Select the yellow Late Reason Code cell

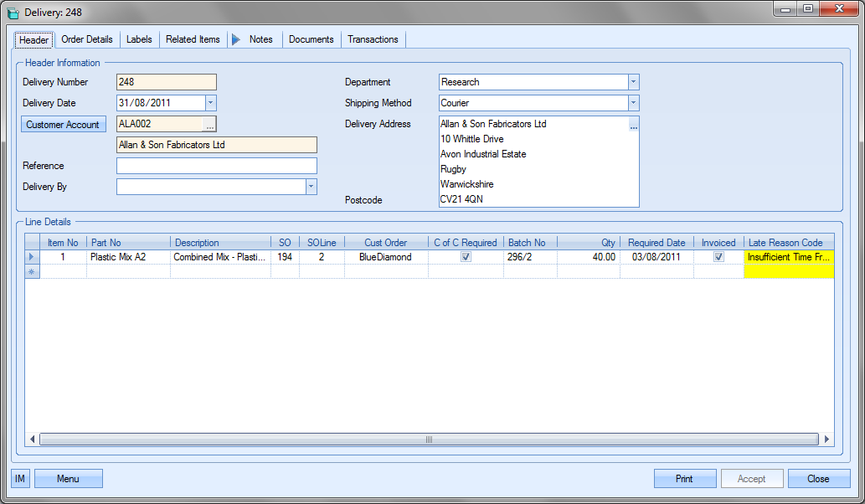788,258
